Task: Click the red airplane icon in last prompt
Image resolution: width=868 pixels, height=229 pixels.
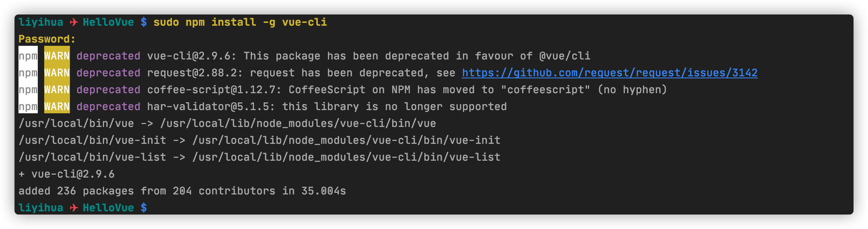Action: click(x=74, y=208)
